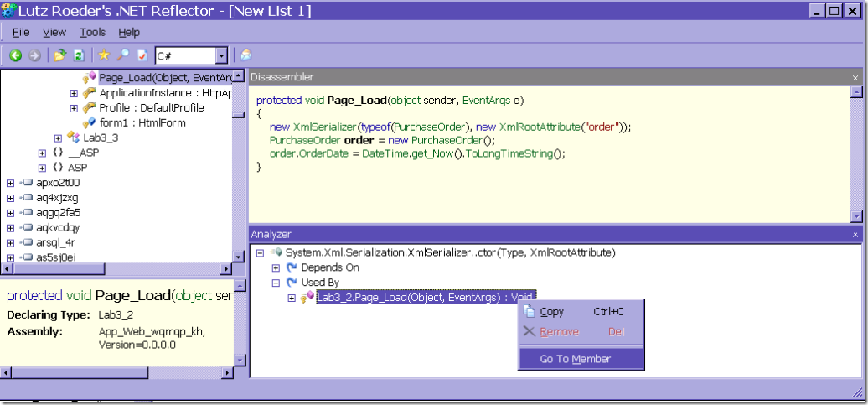Select the as5sj0ei assembly row
This screenshot has height=405, width=868.
click(x=55, y=257)
